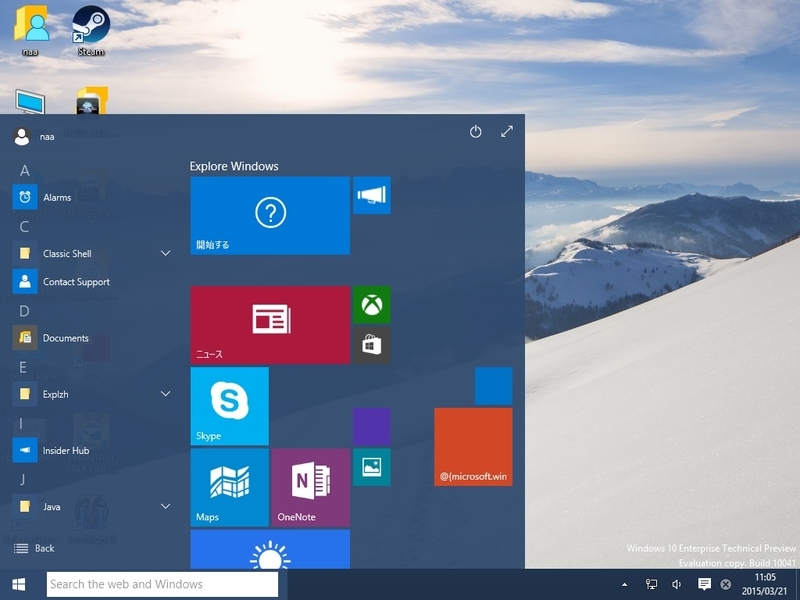Click the naa user name
This screenshot has width=800, height=600.
coord(47,137)
